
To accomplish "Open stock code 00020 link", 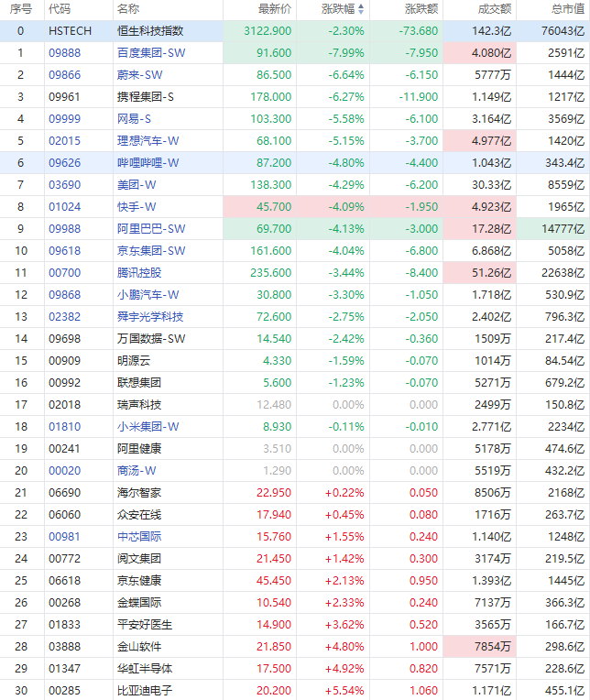I will pos(65,471).
